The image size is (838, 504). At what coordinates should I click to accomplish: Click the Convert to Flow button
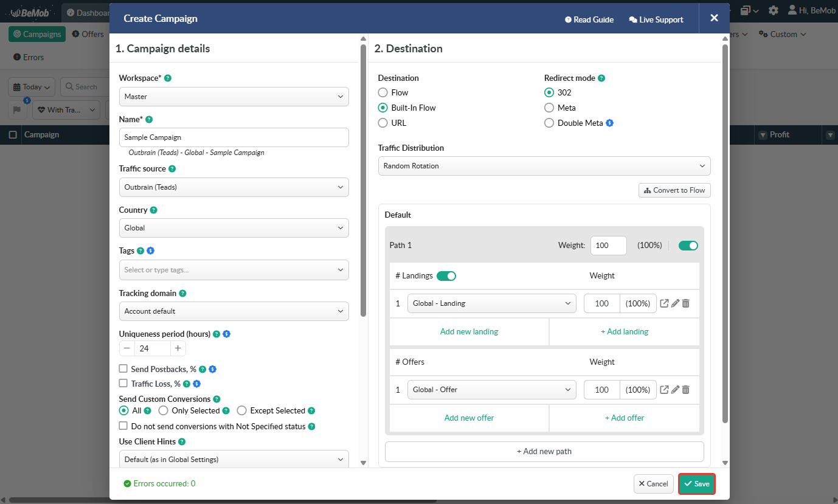pos(674,190)
